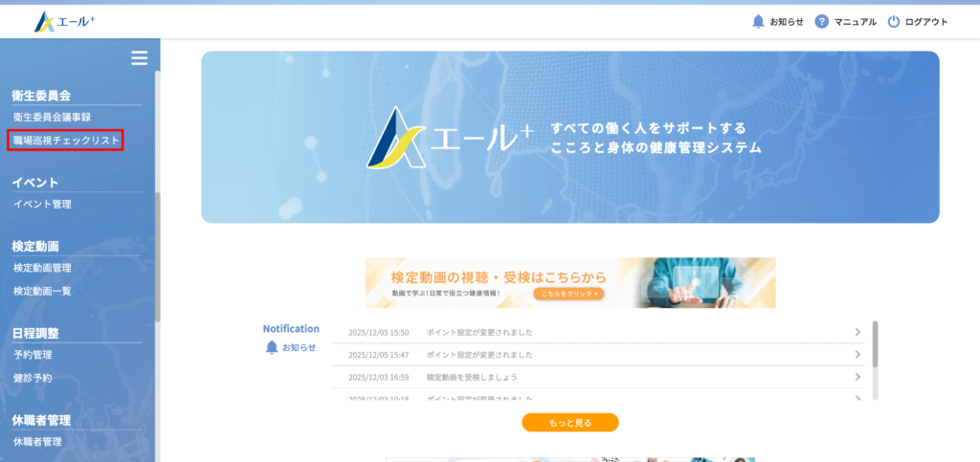
Task: Open notifications bell icon in header
Action: pyautogui.click(x=758, y=22)
